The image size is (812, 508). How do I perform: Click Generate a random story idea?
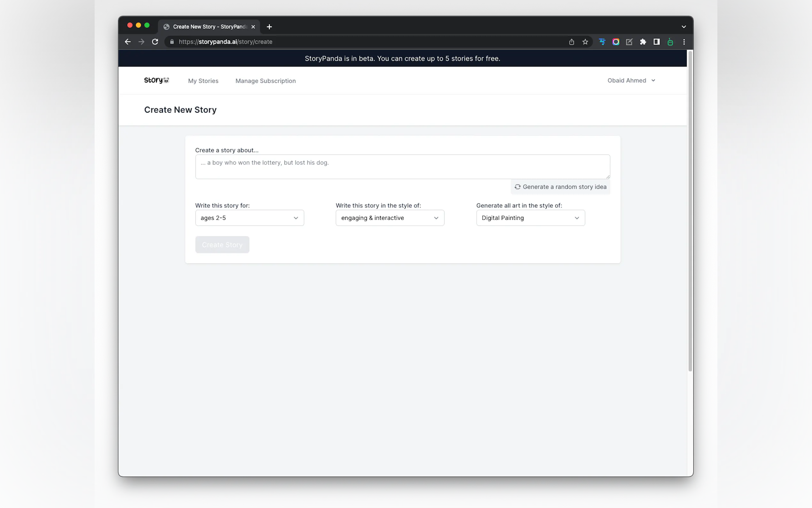[x=560, y=187]
